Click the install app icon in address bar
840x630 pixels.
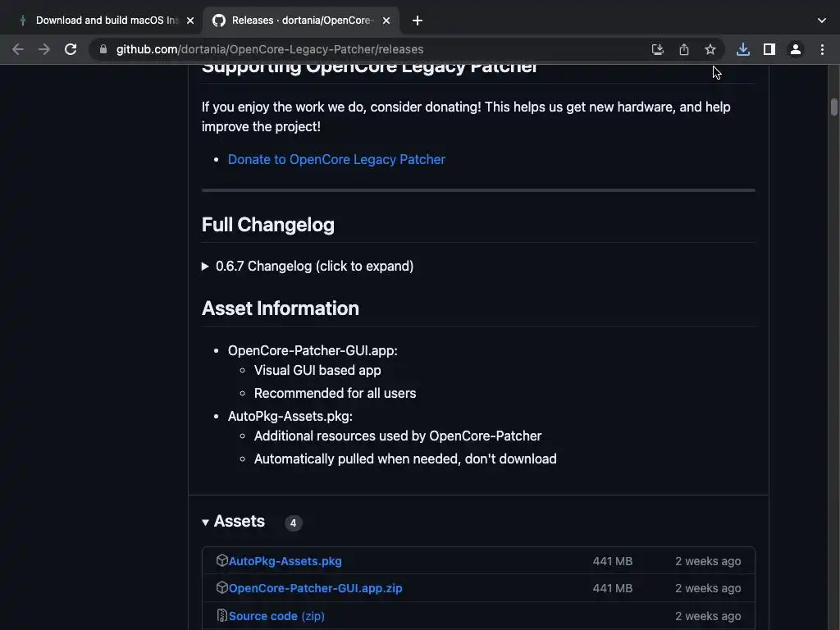tap(658, 49)
